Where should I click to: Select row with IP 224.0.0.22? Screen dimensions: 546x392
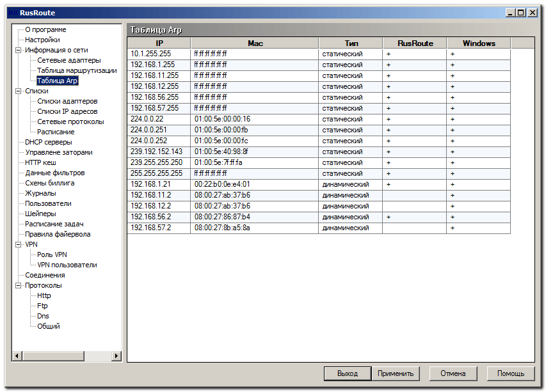(x=319, y=119)
